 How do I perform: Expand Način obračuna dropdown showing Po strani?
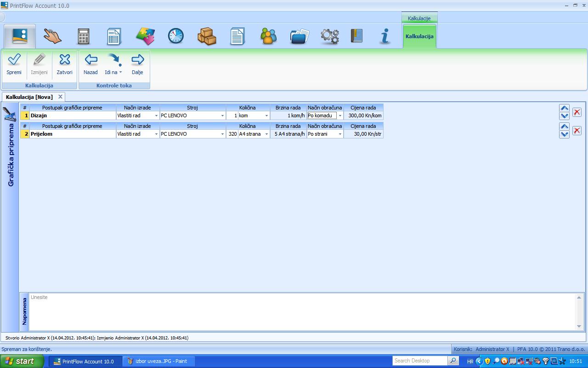340,134
